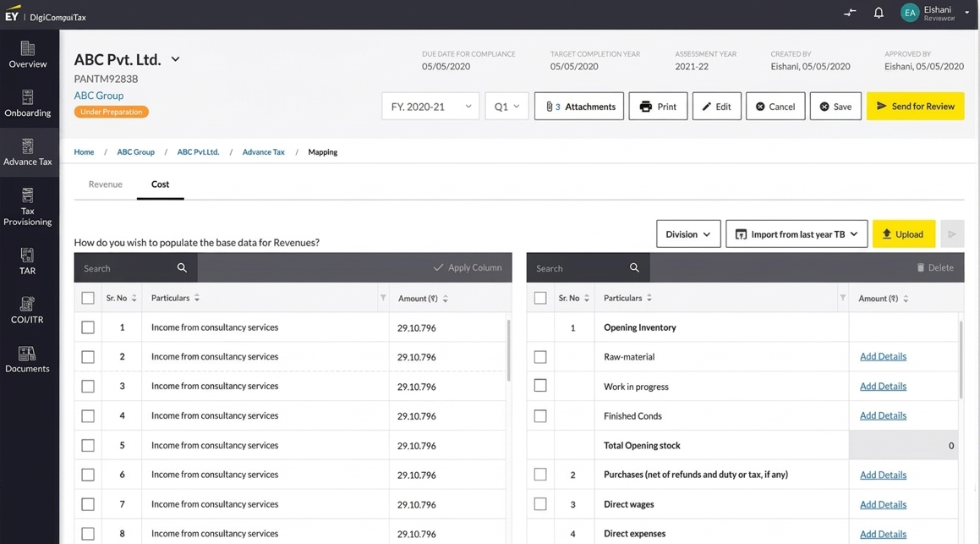Click the Send for Review button
This screenshot has height=544, width=980.
pyautogui.click(x=915, y=107)
